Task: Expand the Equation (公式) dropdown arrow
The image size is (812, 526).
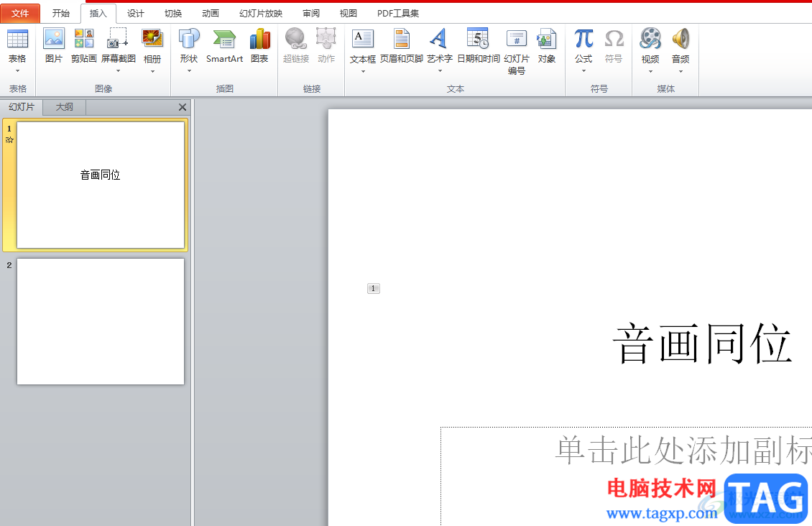Action: tap(583, 70)
